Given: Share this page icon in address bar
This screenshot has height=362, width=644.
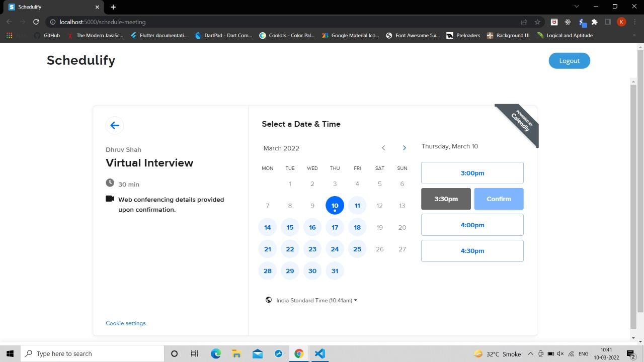Looking at the screenshot, I should pyautogui.click(x=524, y=22).
